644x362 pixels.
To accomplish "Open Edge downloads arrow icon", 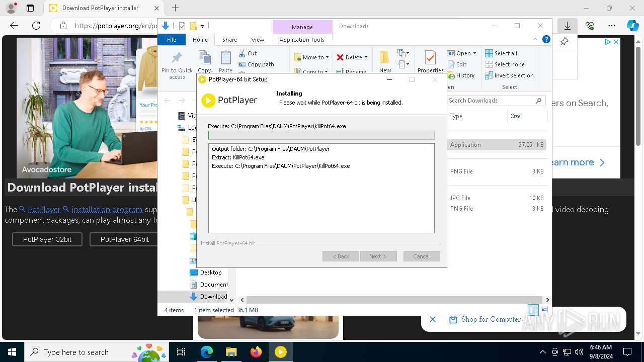I will point(568,26).
